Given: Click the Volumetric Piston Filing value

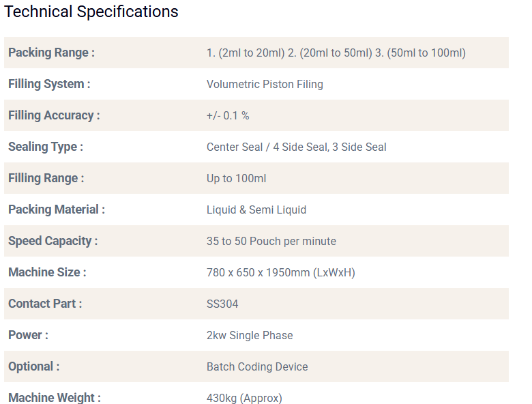Looking at the screenshot, I should click(x=265, y=84).
